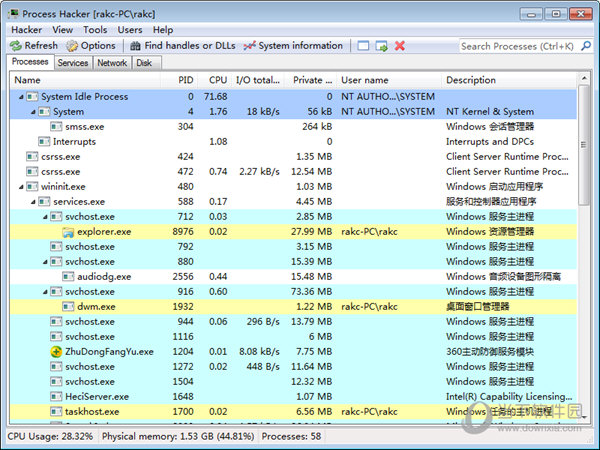Click the taskhost.exe process icon
The image size is (600, 450).
pyautogui.click(x=56, y=412)
